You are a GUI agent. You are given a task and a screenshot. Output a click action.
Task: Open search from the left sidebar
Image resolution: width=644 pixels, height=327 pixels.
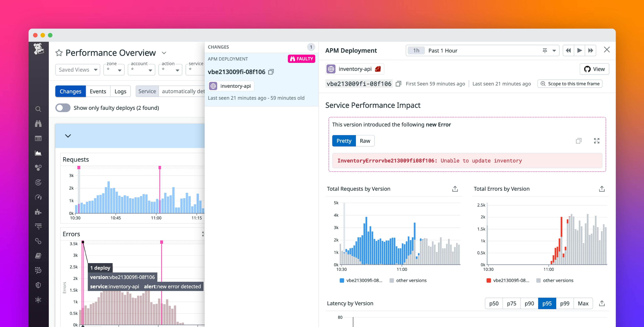click(x=38, y=109)
